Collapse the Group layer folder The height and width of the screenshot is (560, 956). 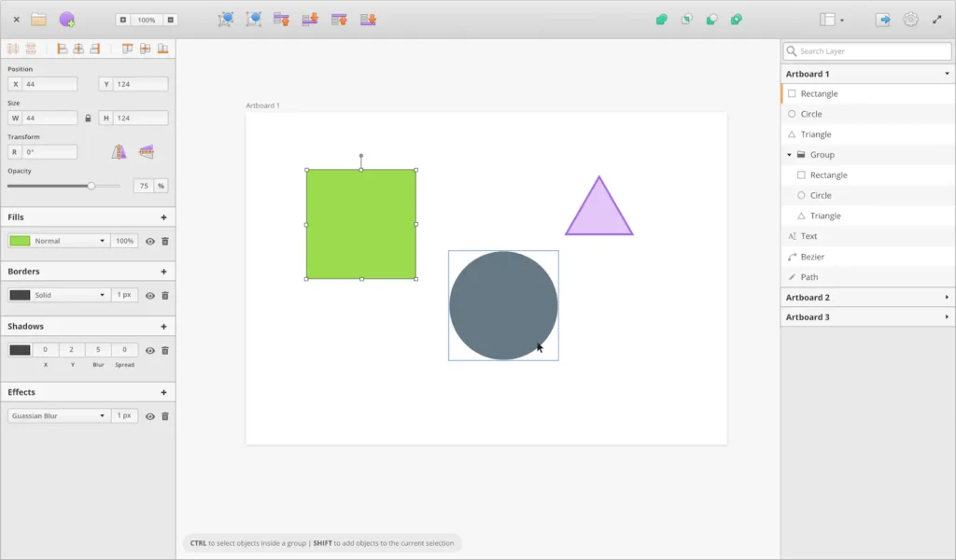pos(789,155)
